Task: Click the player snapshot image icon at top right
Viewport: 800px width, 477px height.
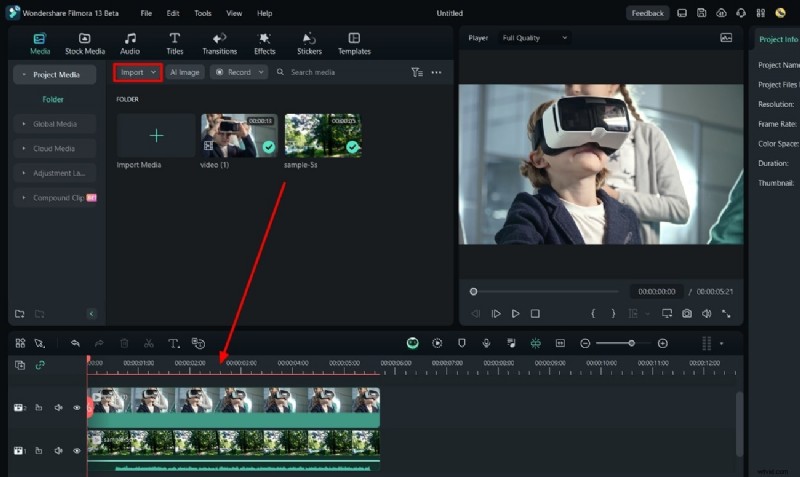Action: tap(726, 38)
